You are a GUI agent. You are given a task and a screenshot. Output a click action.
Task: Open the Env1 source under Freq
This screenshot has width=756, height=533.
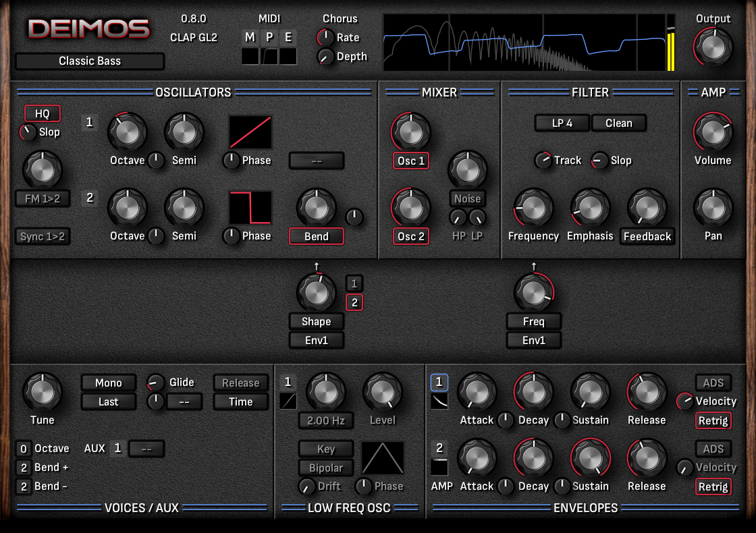(534, 340)
